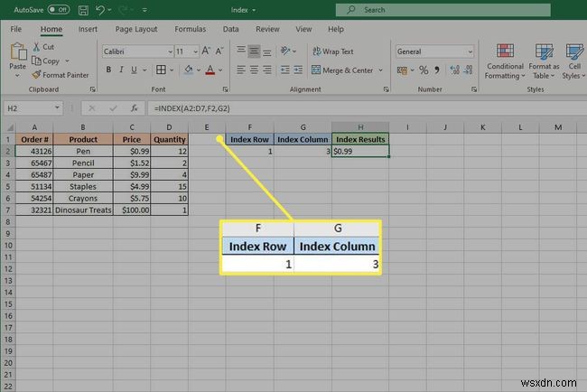Expand the Paste options arrow
This screenshot has width=587, height=392.
(x=17, y=76)
